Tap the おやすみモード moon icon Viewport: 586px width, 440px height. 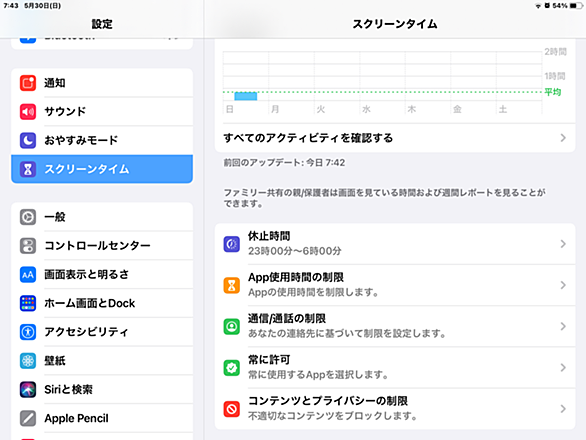pos(28,140)
